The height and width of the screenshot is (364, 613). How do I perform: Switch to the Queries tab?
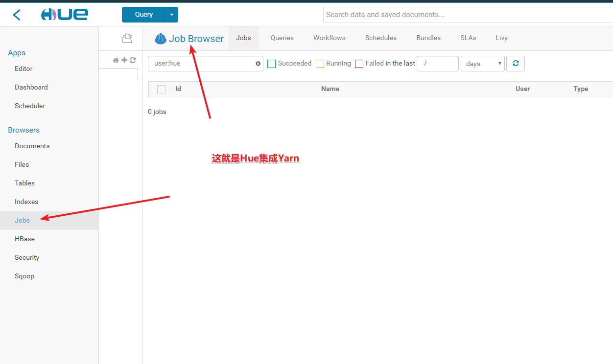pyautogui.click(x=282, y=38)
